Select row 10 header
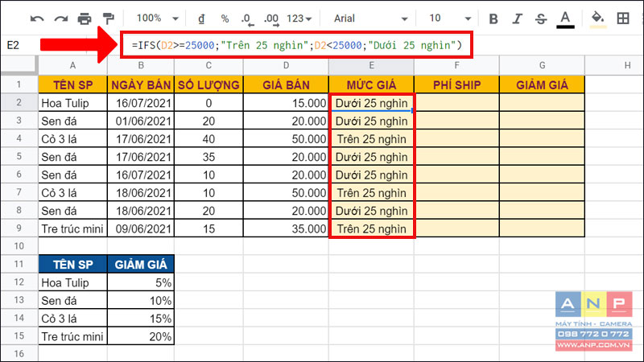The image size is (644, 362). coord(19,246)
